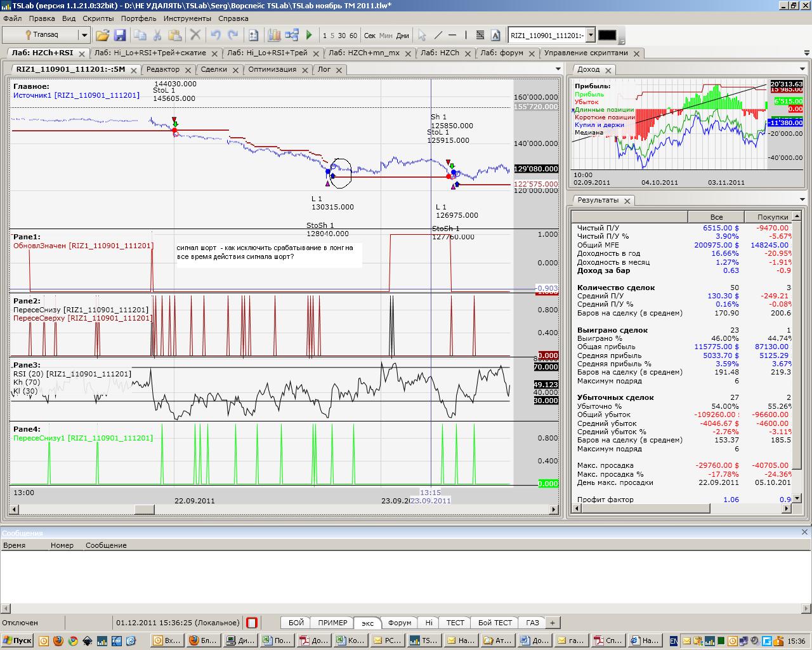Click the Save floppy disk icon
812x650 pixels.
coord(119,36)
